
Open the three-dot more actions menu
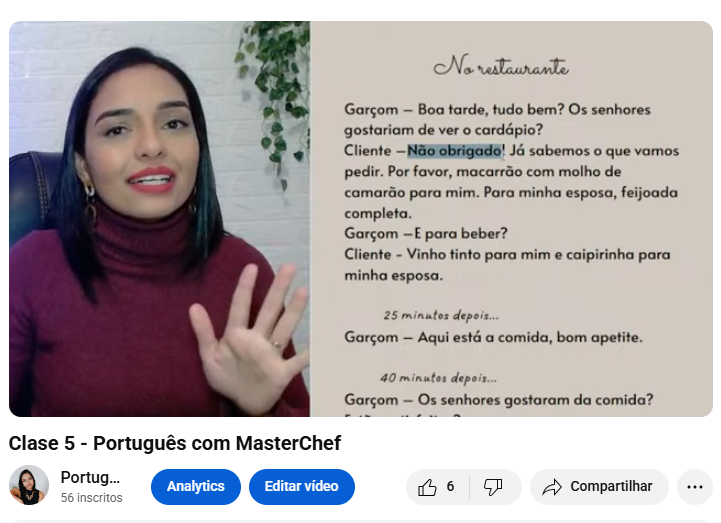[x=695, y=487]
